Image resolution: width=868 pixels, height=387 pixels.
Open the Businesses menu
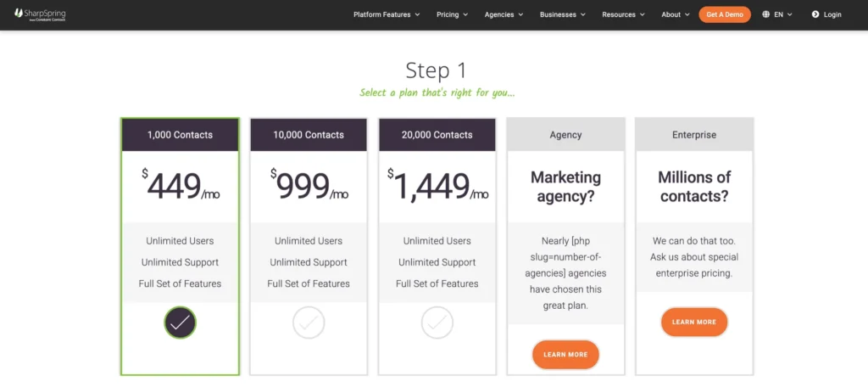[562, 14]
